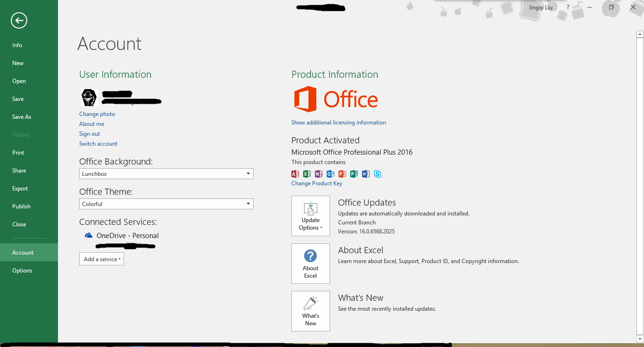Screen dimensions: 644x347
Task: Click the Product Activated heading
Action: (x=325, y=140)
